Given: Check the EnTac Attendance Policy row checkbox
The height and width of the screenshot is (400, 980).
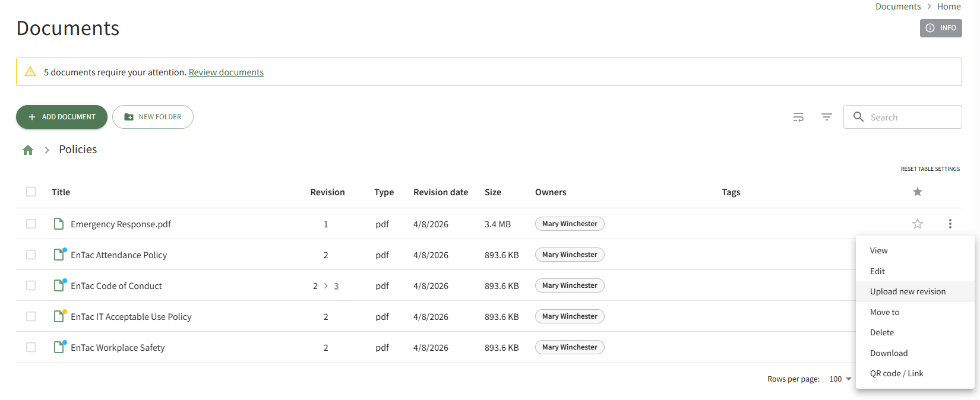Looking at the screenshot, I should pyautogui.click(x=31, y=255).
